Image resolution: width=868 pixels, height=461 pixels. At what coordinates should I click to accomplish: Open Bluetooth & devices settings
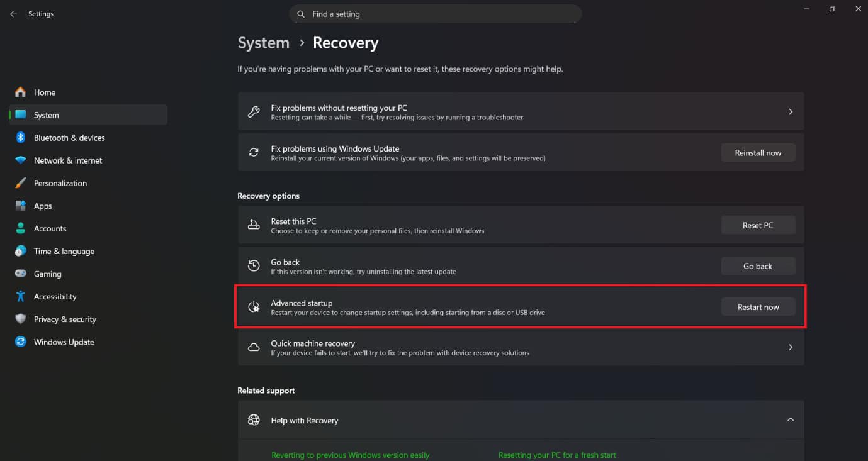point(70,137)
